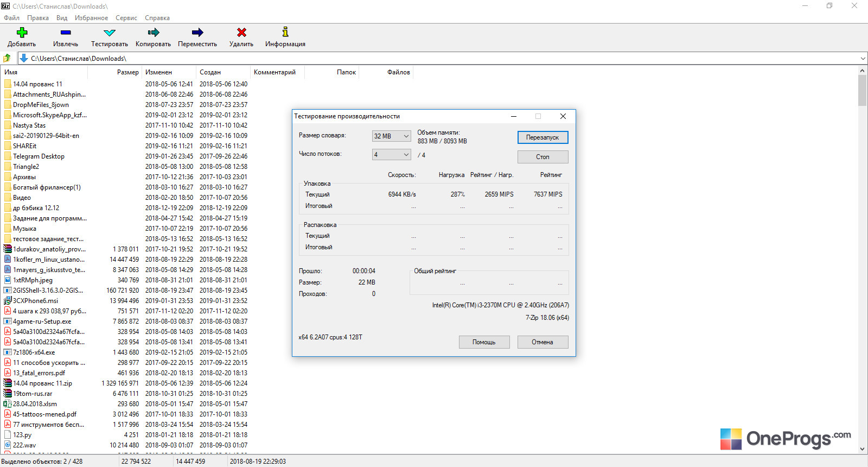
Task: Click the Стоп button in benchmark dialog
Action: pos(542,157)
